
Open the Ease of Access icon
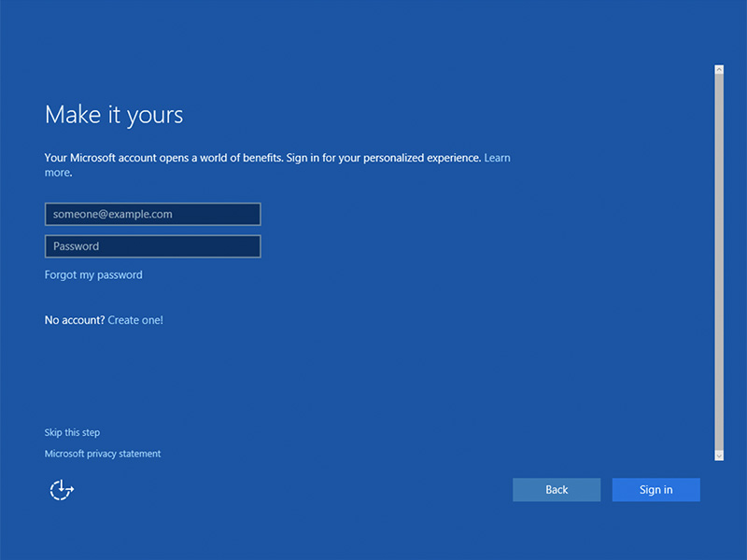point(62,490)
